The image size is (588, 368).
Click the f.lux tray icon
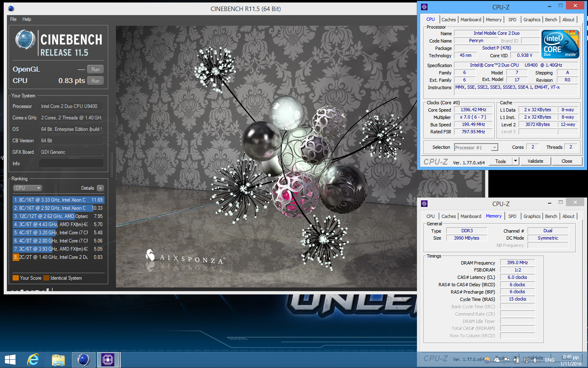click(x=487, y=360)
